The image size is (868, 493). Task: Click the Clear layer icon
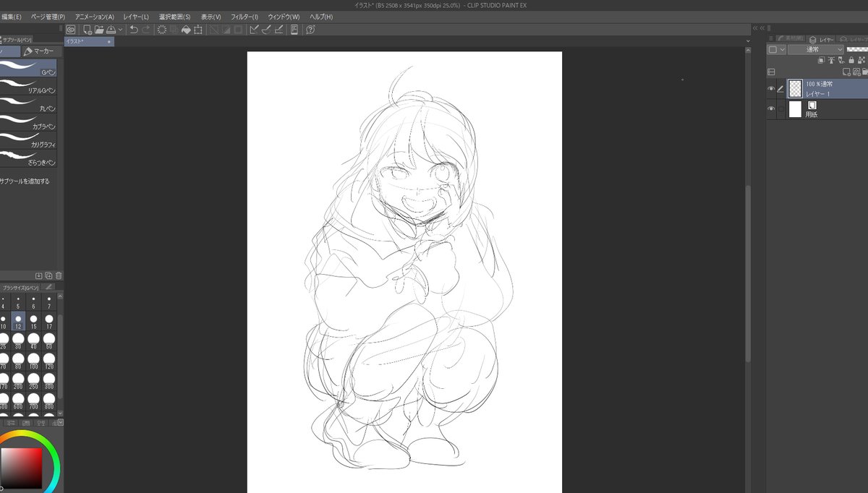161,30
